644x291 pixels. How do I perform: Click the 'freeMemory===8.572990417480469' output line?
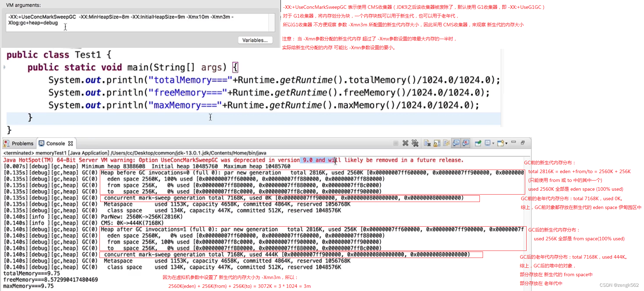point(51,280)
